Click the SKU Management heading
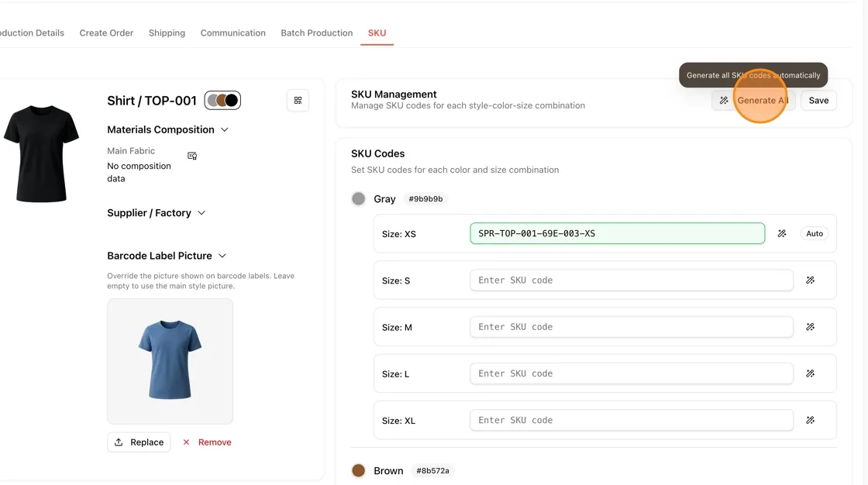The image size is (868, 485). pyautogui.click(x=394, y=94)
